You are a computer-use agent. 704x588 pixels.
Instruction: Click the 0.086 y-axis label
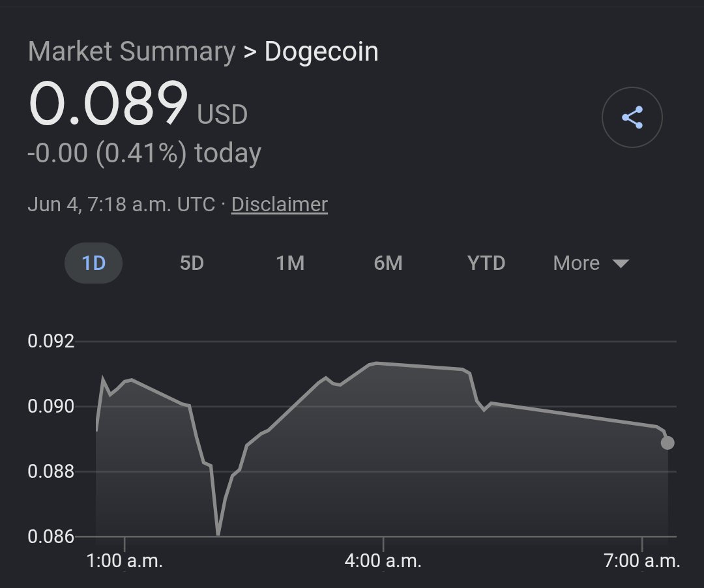tap(51, 537)
